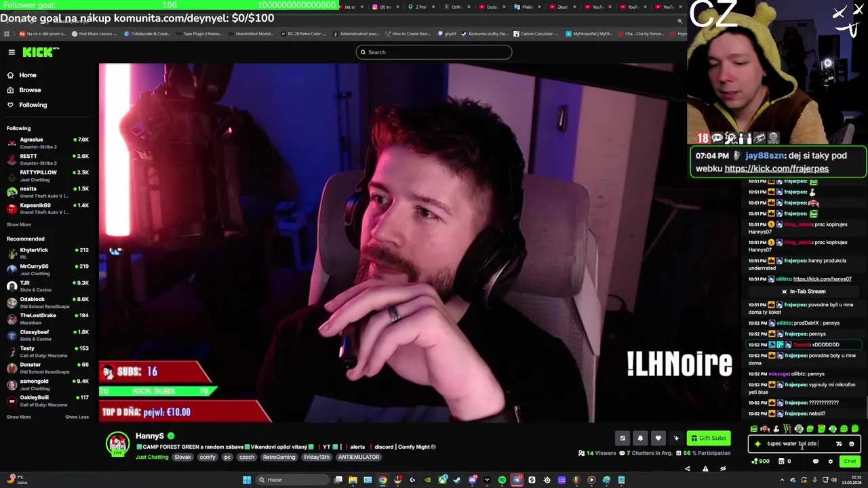This screenshot has width=868, height=488.
Task: Open chat translate icon in input
Action: (839, 444)
